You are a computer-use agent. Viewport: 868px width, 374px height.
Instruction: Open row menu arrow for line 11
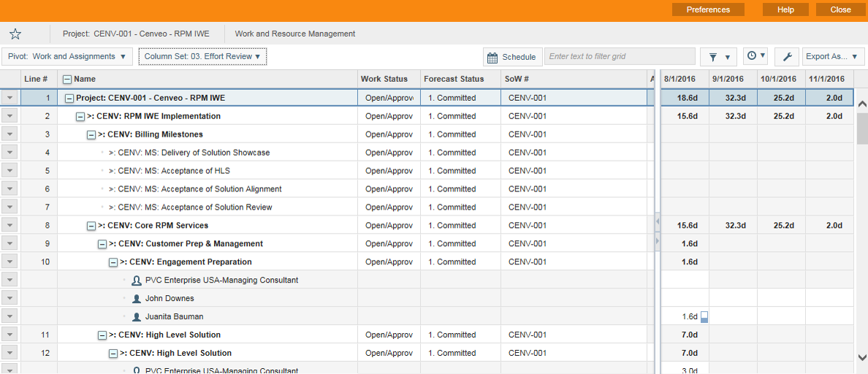tap(10, 335)
